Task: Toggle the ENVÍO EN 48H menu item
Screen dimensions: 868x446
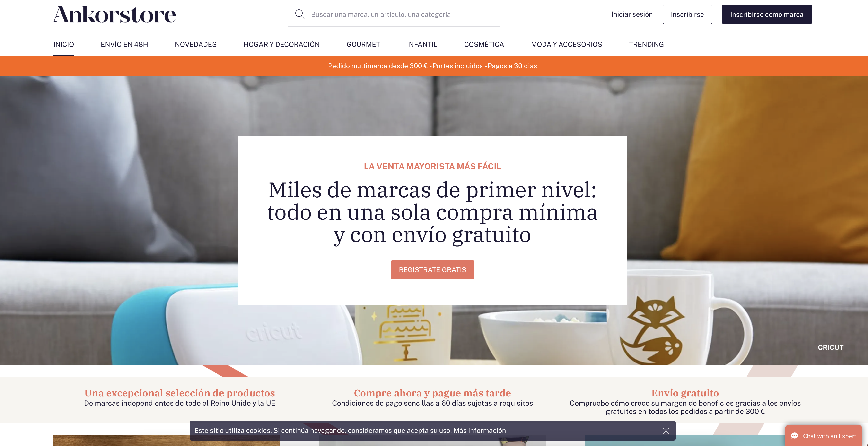Action: [x=123, y=44]
